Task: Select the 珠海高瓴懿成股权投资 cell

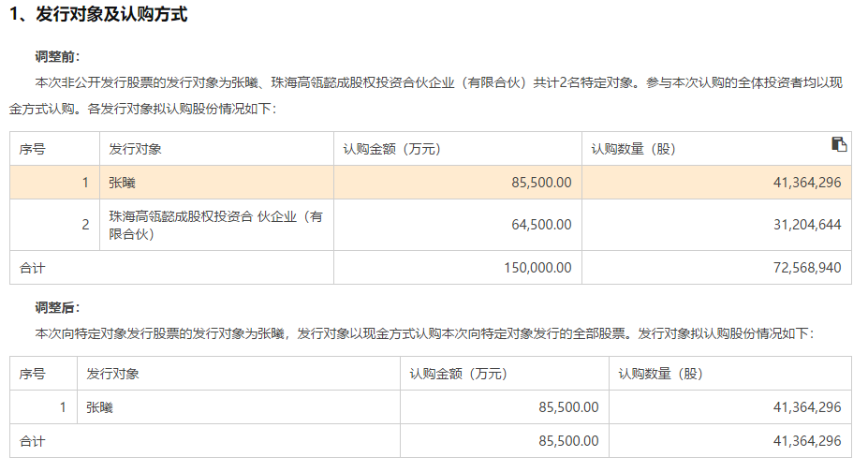Action: coord(215,225)
